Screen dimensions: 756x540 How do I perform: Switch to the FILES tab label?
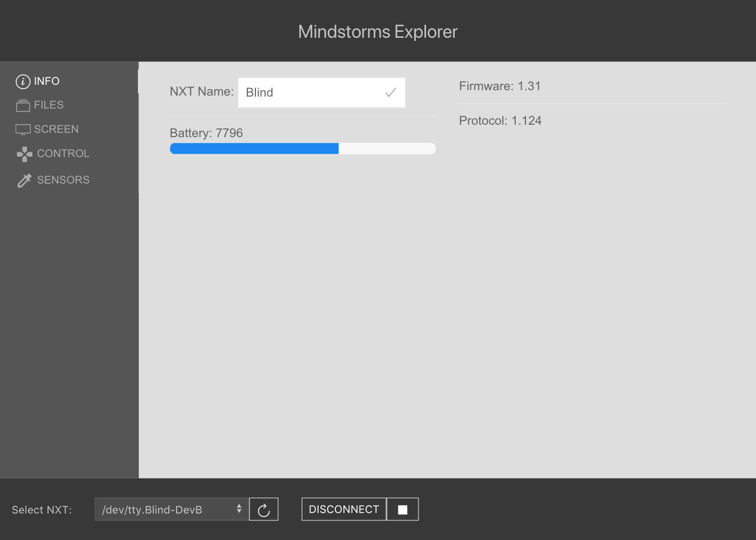tap(49, 105)
